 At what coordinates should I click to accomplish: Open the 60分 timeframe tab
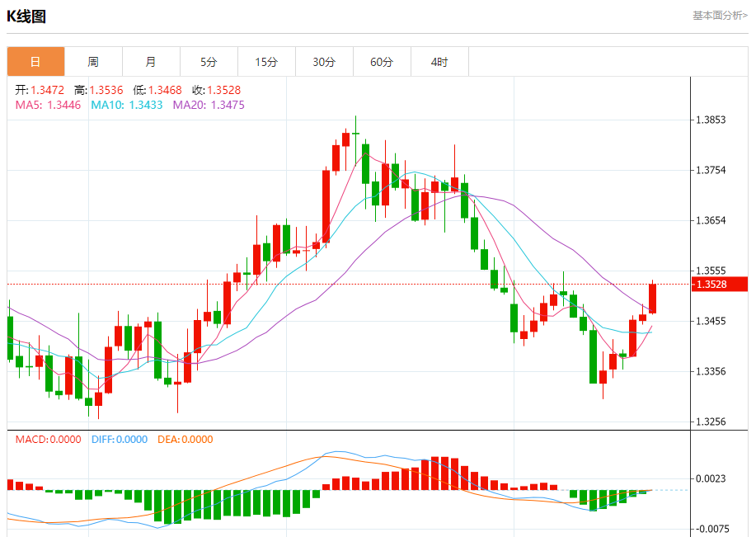click(x=382, y=62)
